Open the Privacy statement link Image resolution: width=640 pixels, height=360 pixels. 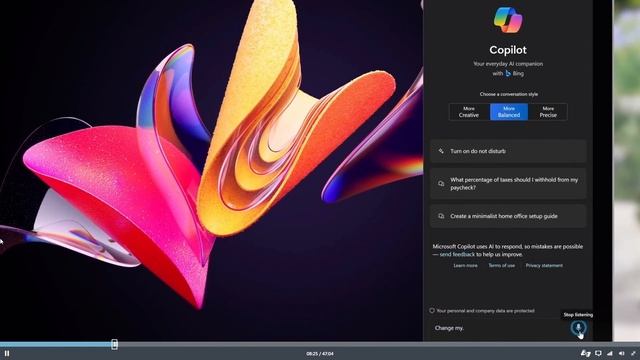click(x=544, y=265)
